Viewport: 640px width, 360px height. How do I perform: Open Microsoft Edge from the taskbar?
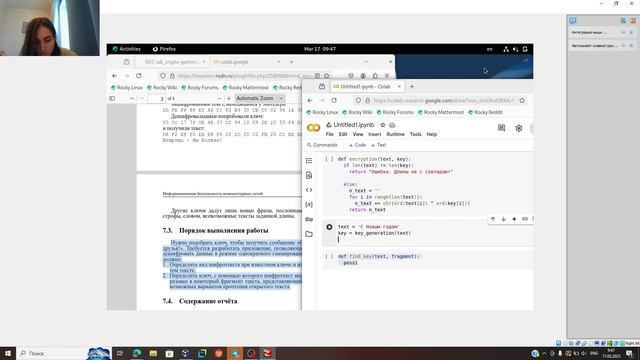click(137, 353)
